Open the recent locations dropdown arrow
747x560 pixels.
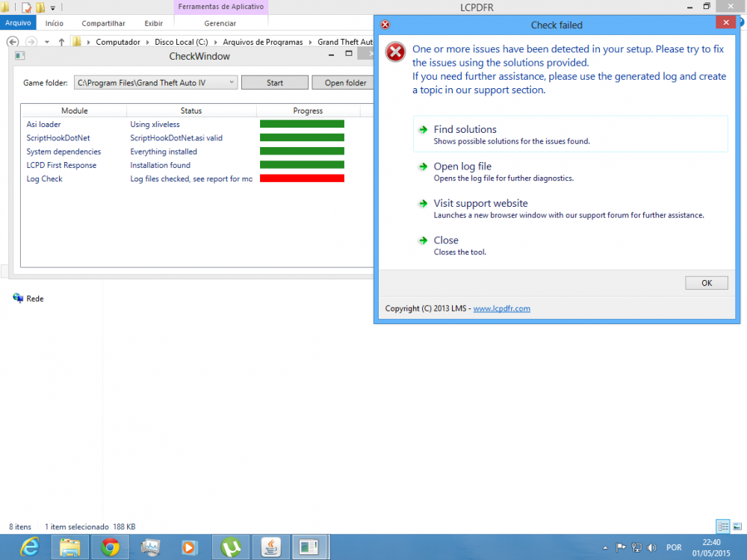46,42
